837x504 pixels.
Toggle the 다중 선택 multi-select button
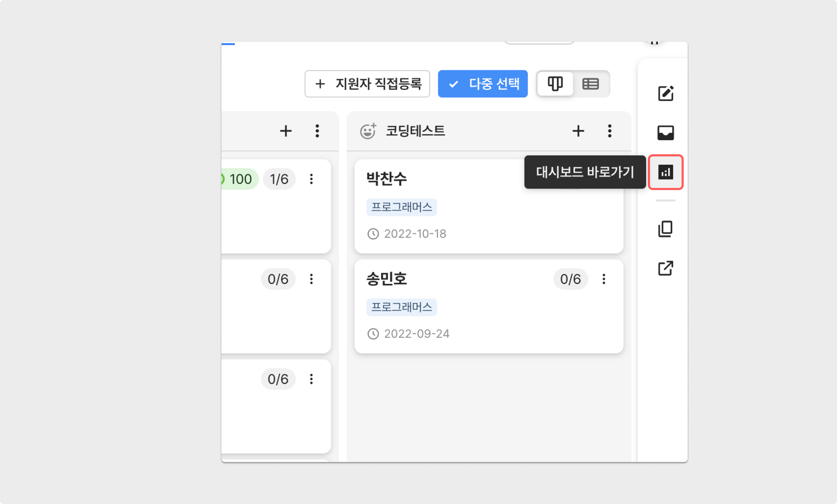[x=482, y=84]
